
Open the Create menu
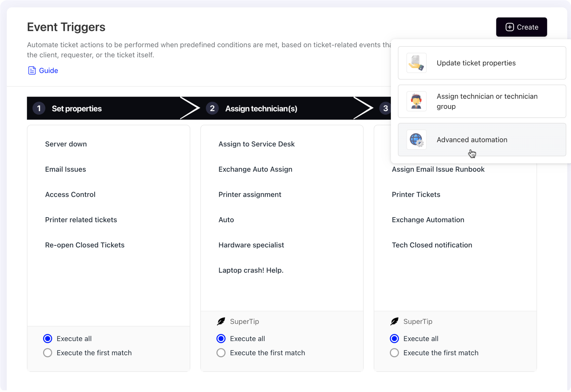point(521,27)
